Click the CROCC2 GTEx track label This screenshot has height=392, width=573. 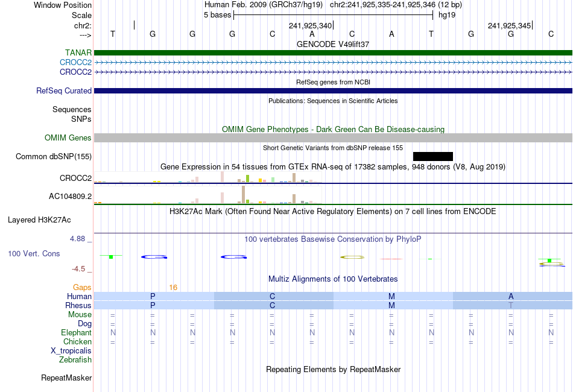pos(75,178)
